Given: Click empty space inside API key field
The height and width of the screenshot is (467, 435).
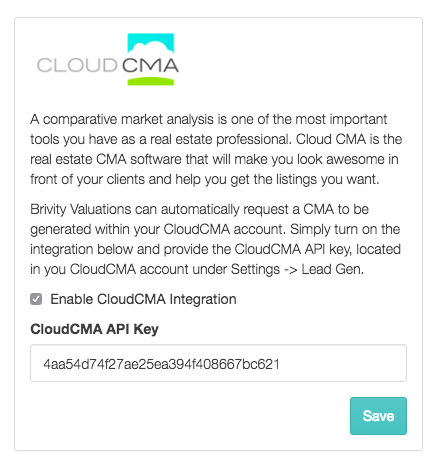Looking at the screenshot, I should [x=342, y=363].
